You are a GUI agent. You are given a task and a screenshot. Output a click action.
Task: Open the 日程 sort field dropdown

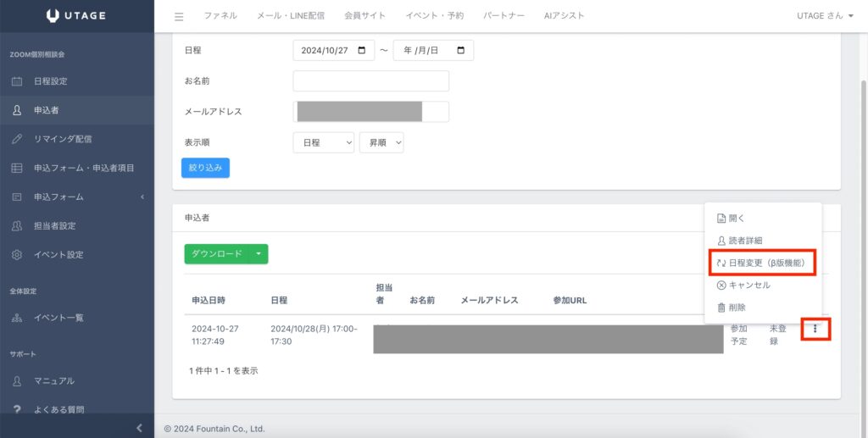coord(323,142)
